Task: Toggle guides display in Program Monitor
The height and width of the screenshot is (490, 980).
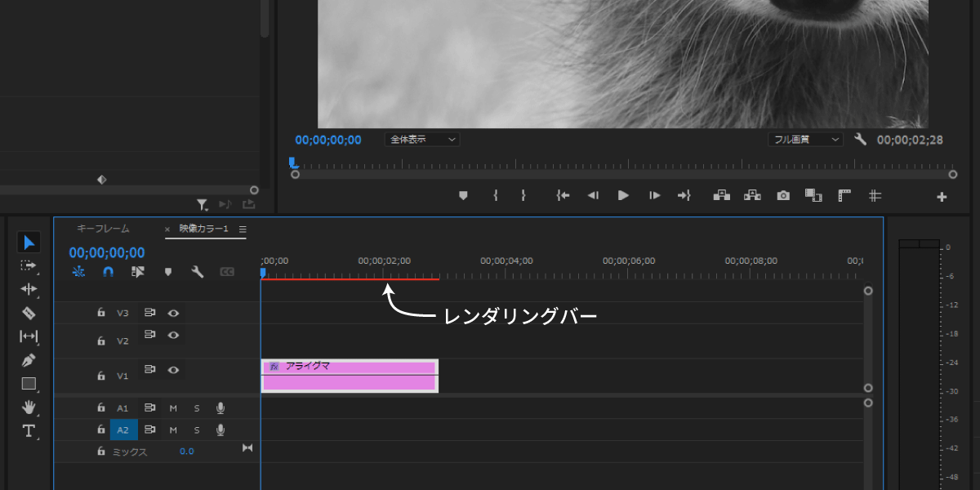Action: [875, 195]
